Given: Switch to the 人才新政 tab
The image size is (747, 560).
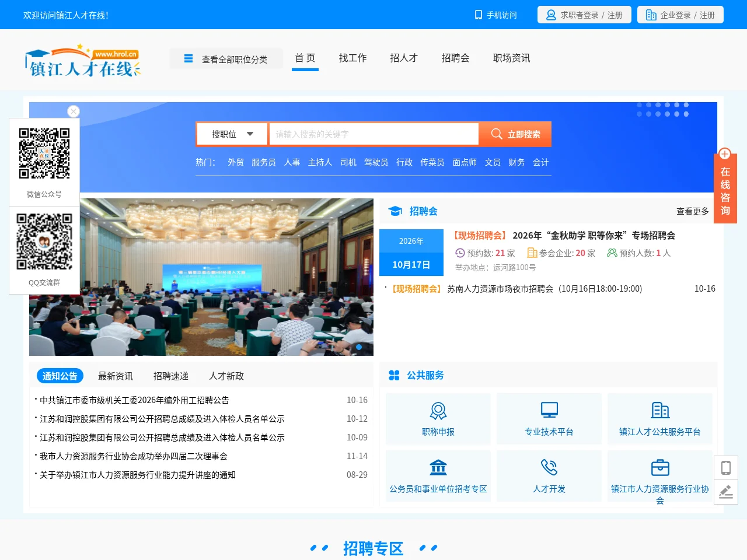Looking at the screenshot, I should point(226,376).
